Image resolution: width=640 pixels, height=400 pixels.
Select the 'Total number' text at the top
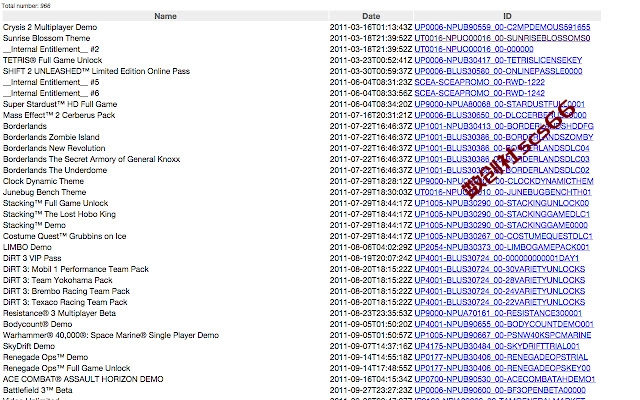[26, 6]
